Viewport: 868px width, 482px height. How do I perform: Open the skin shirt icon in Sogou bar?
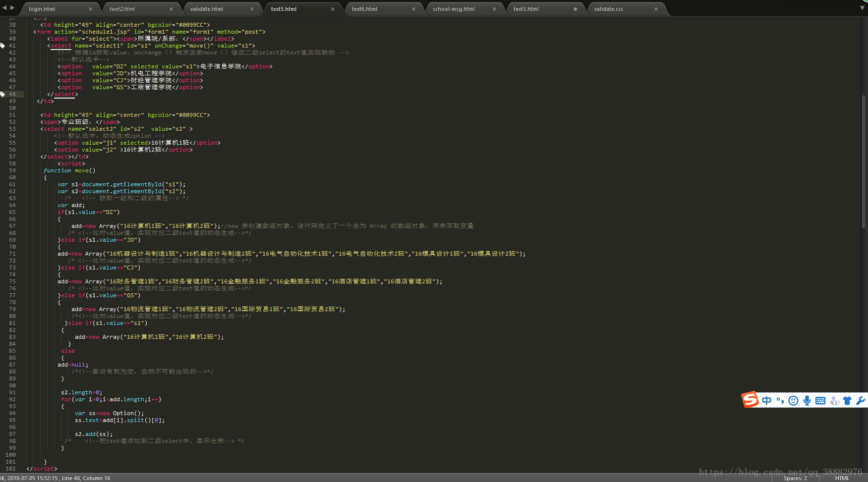(x=847, y=400)
